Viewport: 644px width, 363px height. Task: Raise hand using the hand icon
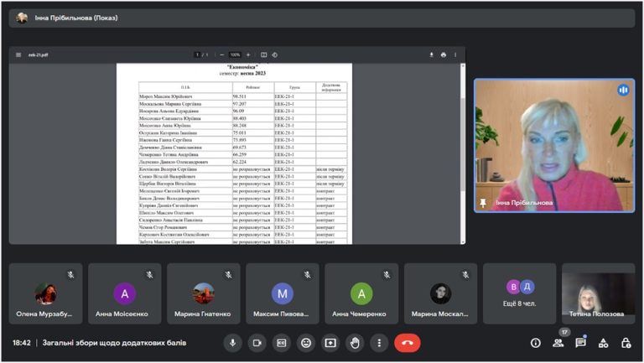(355, 343)
